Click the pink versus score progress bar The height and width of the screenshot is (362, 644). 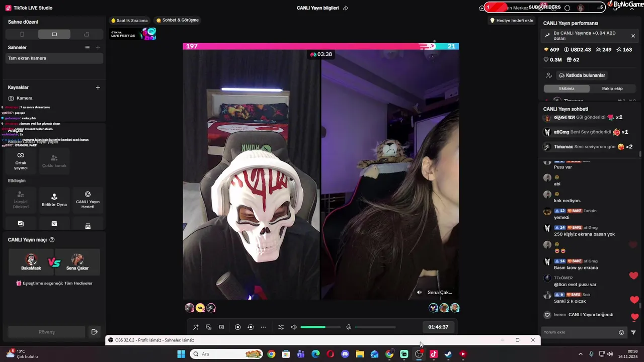tap(320, 46)
